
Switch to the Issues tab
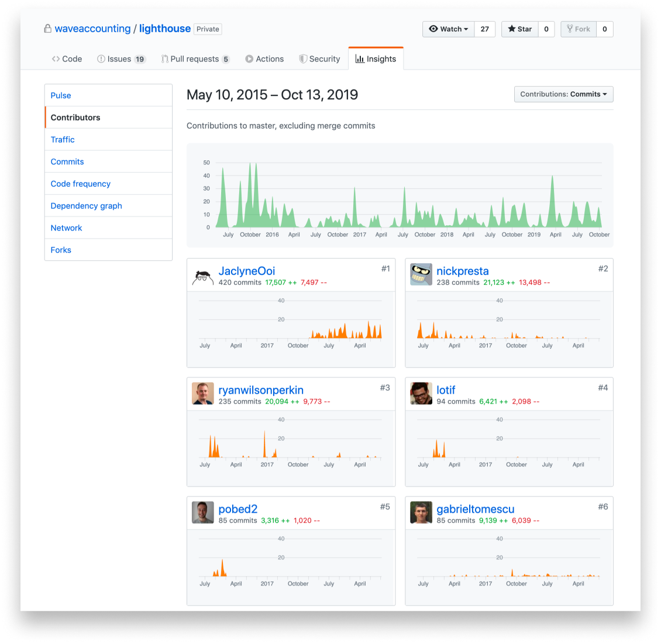121,59
